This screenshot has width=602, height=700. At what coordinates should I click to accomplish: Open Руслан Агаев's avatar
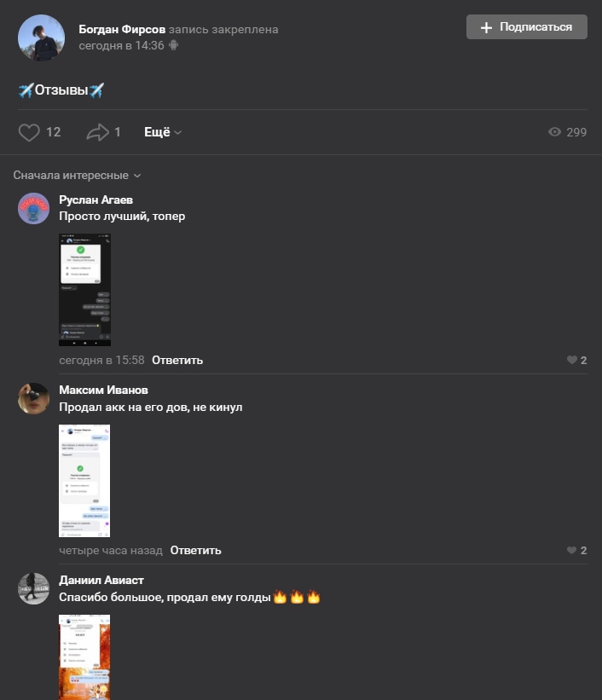33,209
